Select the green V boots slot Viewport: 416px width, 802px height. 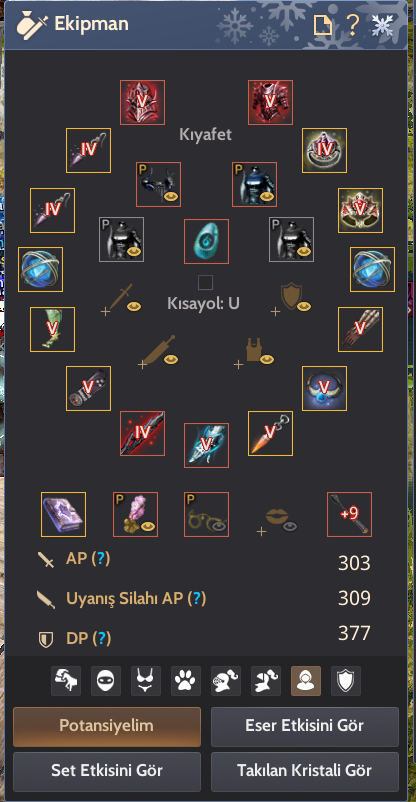tap(52, 329)
